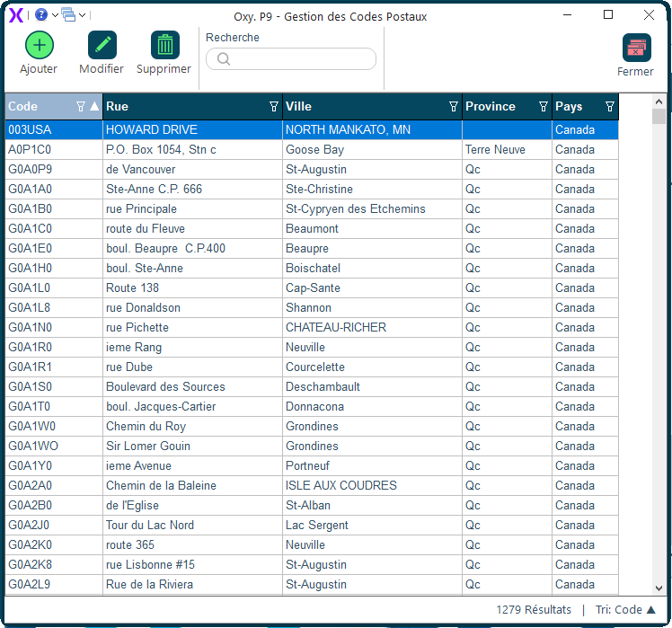Click the Fermer window icon
This screenshot has height=628, width=672.
click(637, 48)
